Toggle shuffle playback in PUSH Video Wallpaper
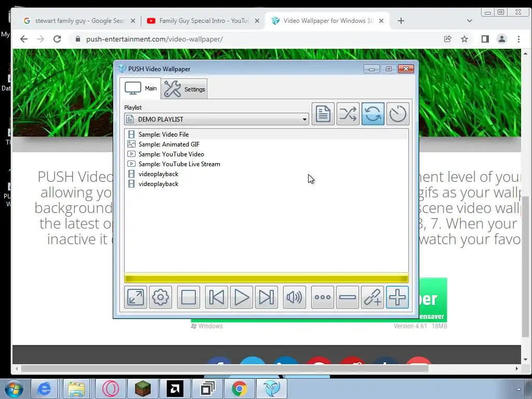532x399 pixels. click(x=348, y=114)
